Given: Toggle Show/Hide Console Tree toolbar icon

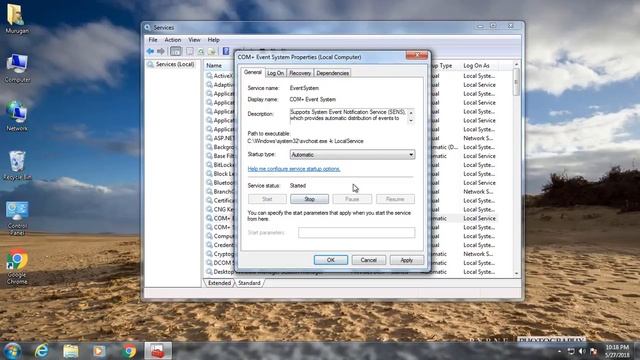Looking at the screenshot, I should tap(176, 51).
